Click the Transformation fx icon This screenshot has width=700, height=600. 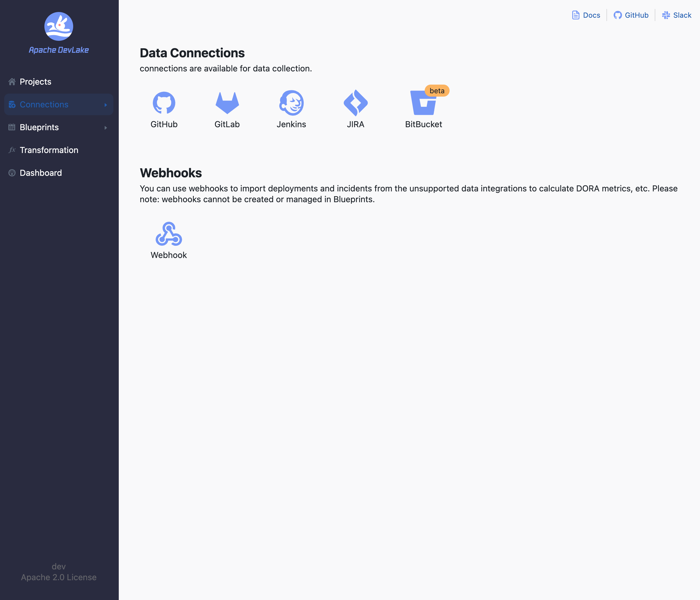(x=12, y=150)
